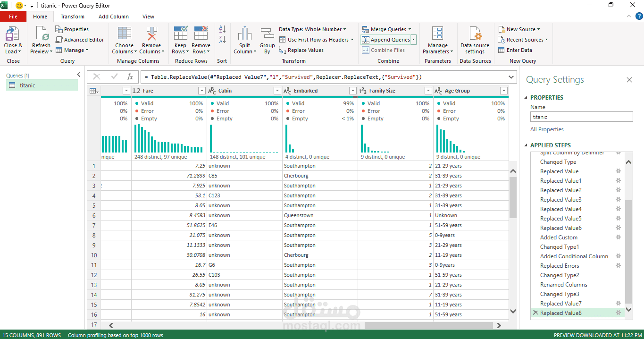This screenshot has height=339, width=644.
Task: Delete the Replaced Value8 step
Action: (x=535, y=313)
